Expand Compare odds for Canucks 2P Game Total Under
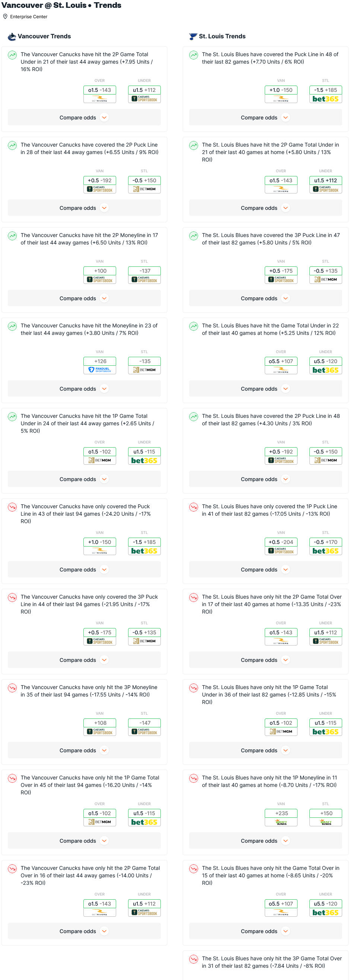350x980 pixels. pyautogui.click(x=84, y=118)
